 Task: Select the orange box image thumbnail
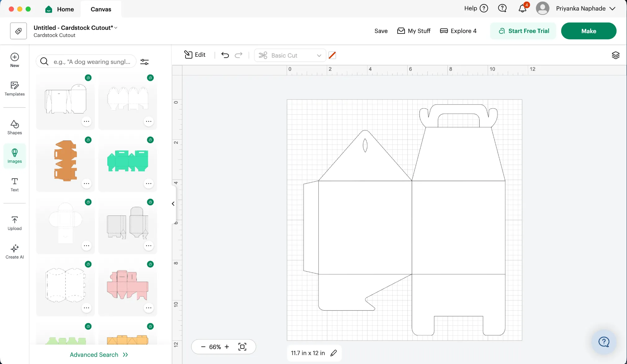pyautogui.click(x=65, y=161)
